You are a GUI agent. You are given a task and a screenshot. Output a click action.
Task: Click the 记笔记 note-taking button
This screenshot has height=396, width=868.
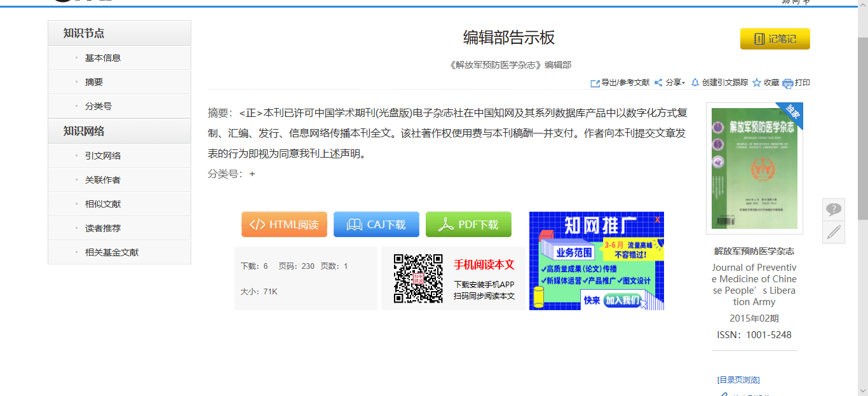tap(775, 39)
